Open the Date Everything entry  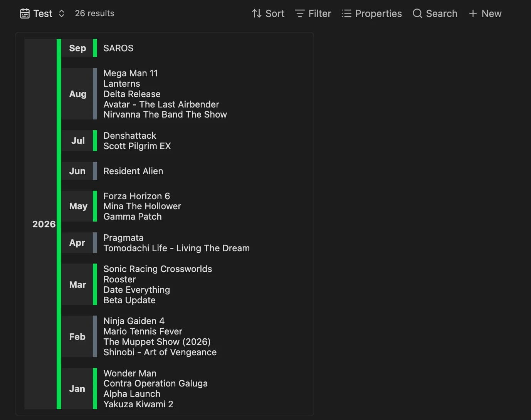tap(137, 290)
